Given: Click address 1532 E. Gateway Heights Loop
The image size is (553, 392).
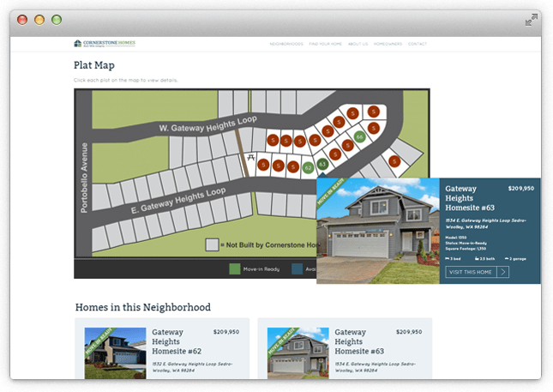Looking at the screenshot, I should point(192,367).
